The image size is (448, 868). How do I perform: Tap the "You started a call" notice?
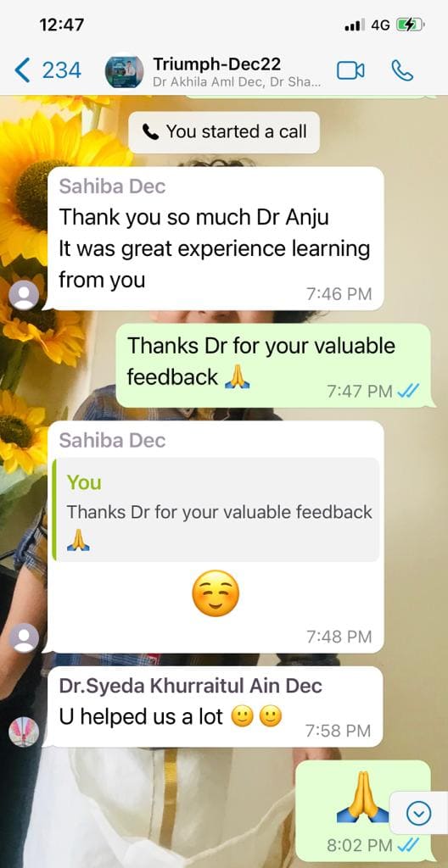click(224, 131)
